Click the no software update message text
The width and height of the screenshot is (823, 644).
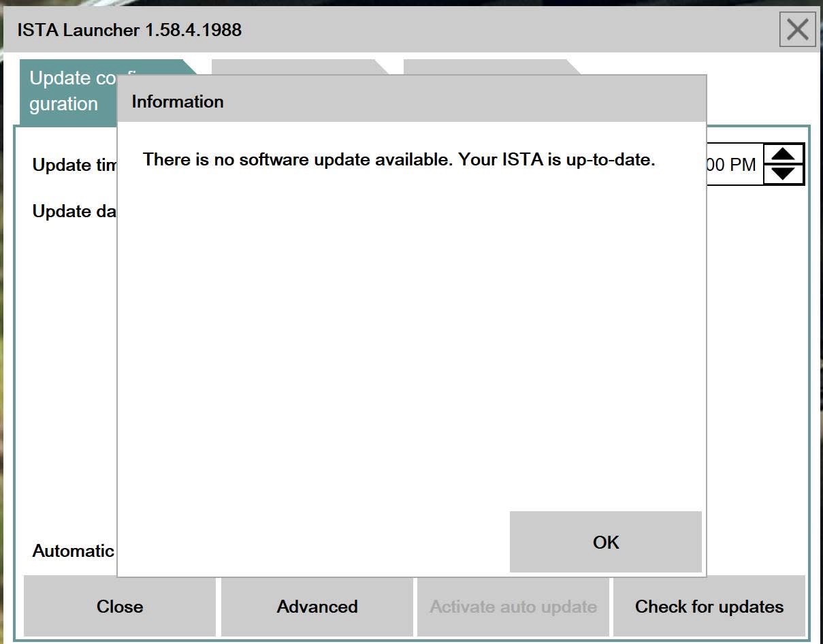click(x=399, y=159)
